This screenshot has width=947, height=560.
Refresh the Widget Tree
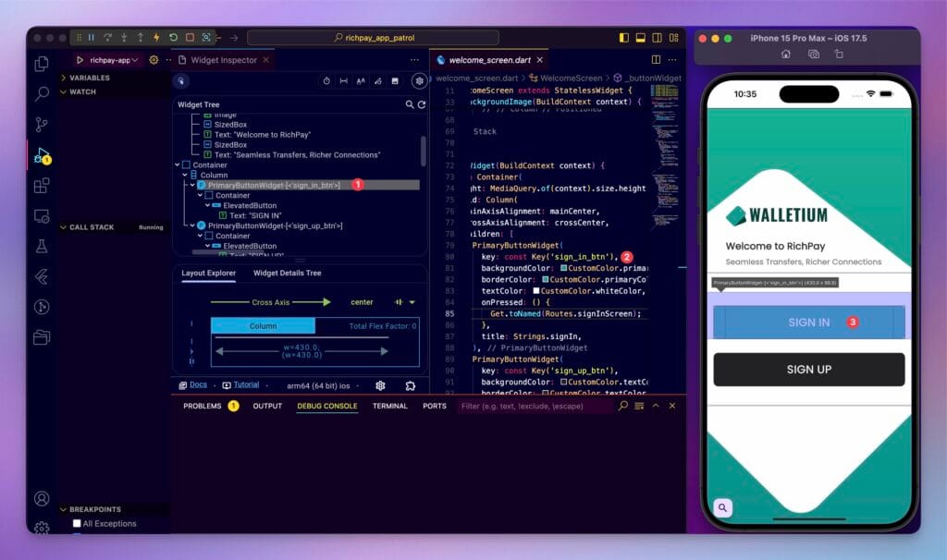422,104
